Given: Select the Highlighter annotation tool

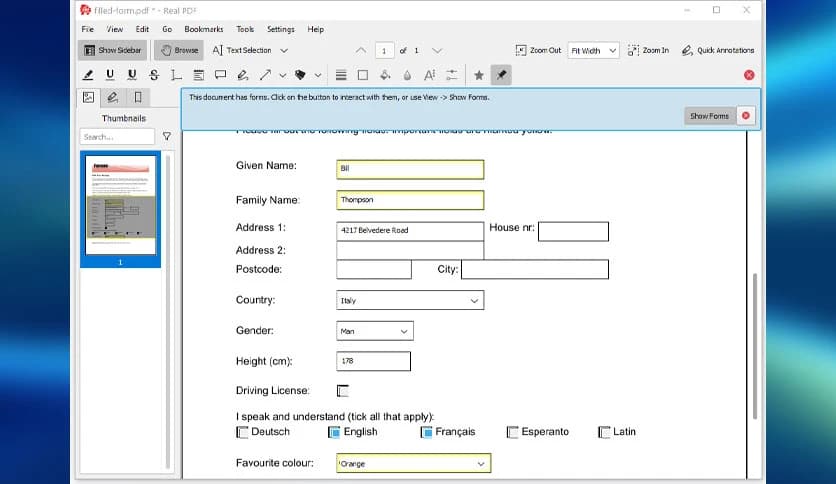Looking at the screenshot, I should pyautogui.click(x=88, y=75).
